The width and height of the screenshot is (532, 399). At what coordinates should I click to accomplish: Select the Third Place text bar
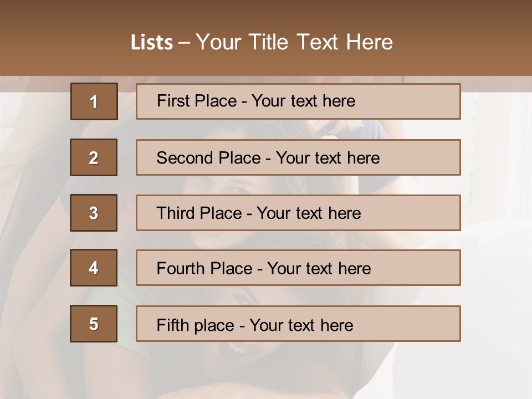tap(298, 213)
